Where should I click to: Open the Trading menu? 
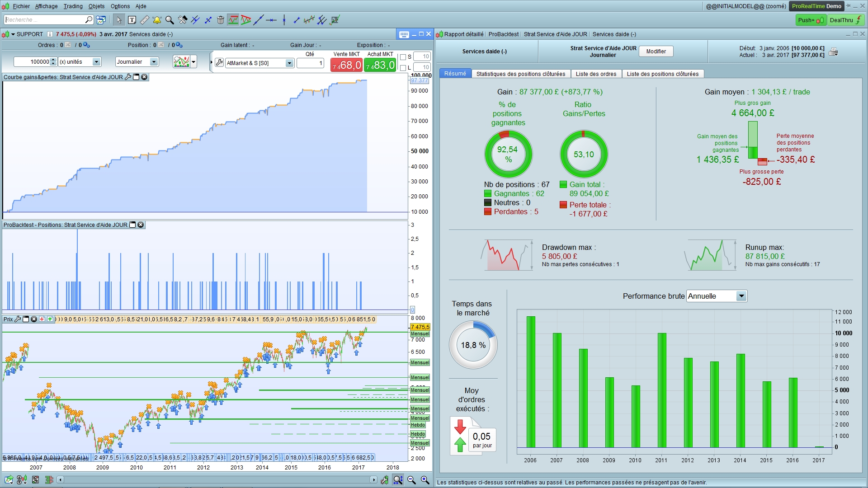73,6
